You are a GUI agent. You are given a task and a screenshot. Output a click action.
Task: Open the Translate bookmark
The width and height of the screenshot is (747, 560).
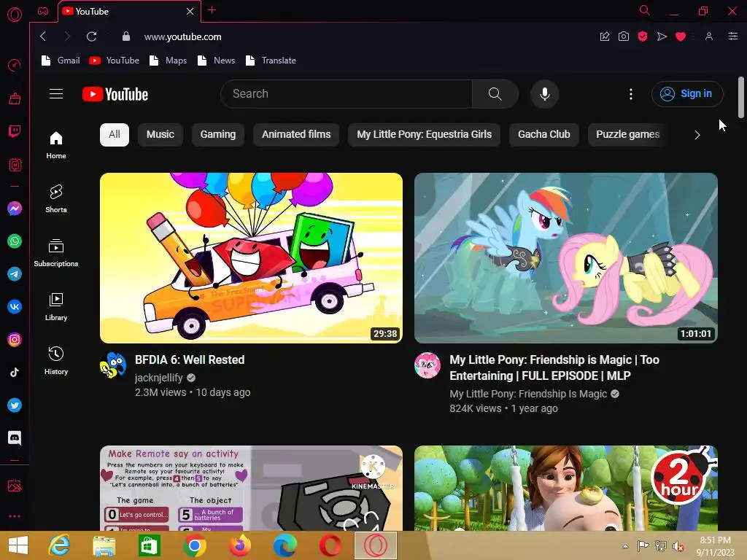(x=271, y=61)
